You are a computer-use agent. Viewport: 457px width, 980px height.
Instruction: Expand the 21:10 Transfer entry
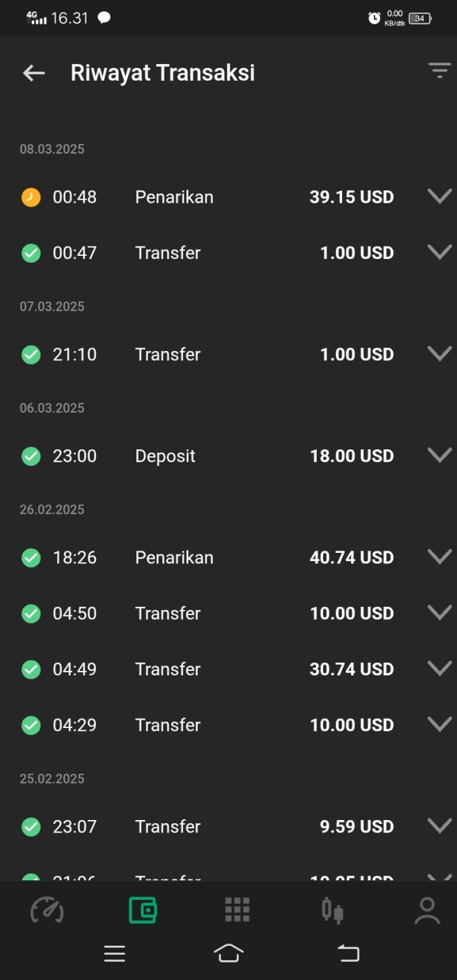pyautogui.click(x=439, y=353)
